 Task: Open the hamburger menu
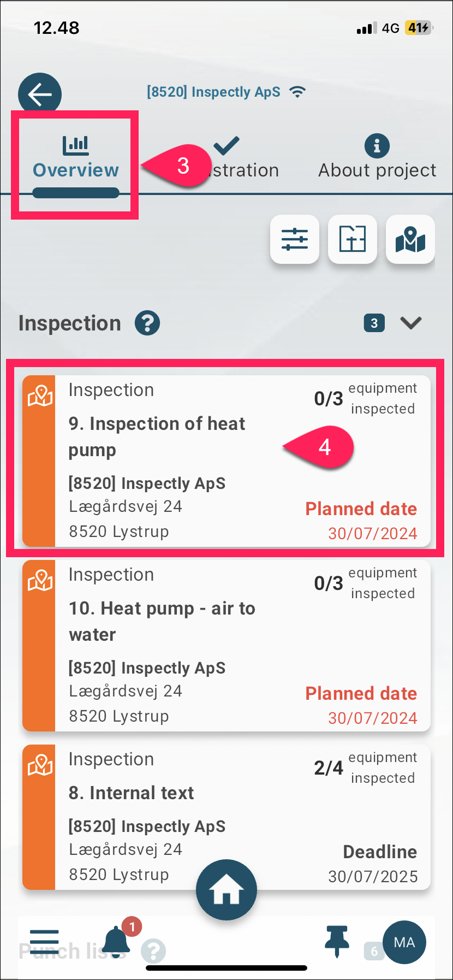(x=44, y=942)
